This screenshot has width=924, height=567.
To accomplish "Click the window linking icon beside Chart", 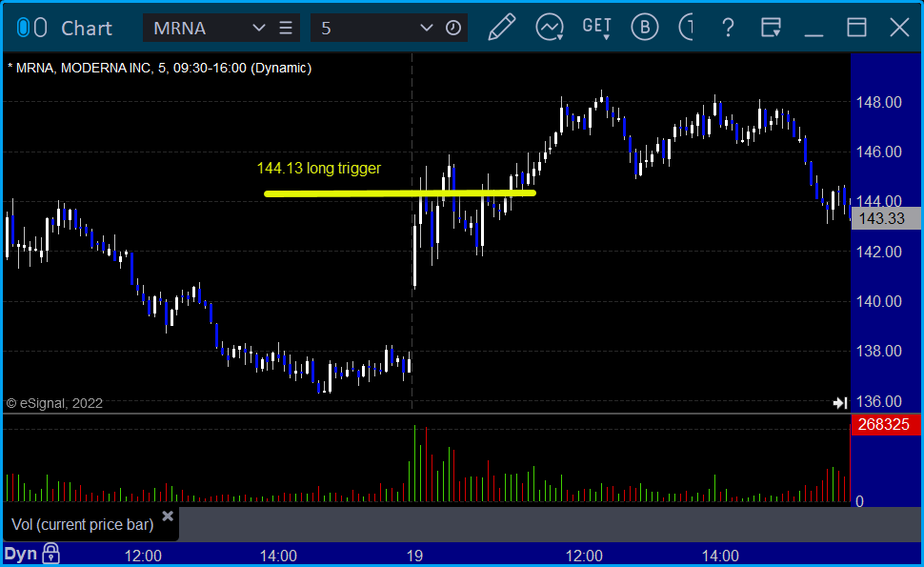I will (x=31, y=28).
